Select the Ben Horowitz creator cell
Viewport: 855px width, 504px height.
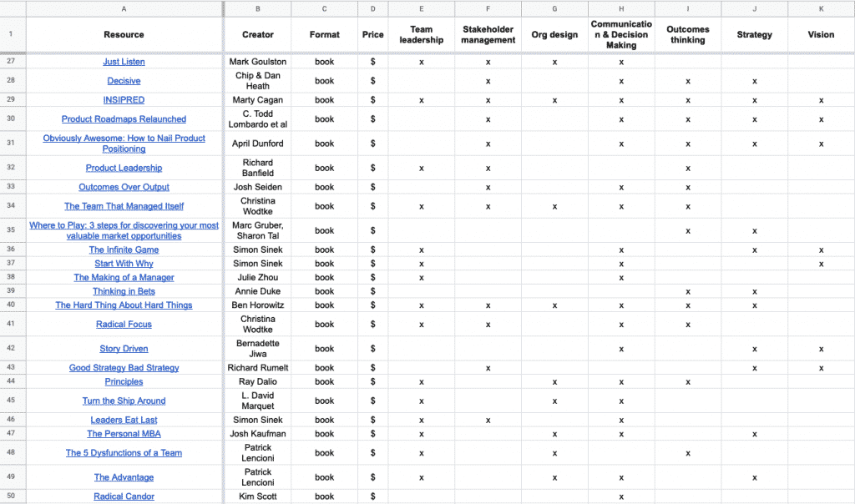point(257,305)
